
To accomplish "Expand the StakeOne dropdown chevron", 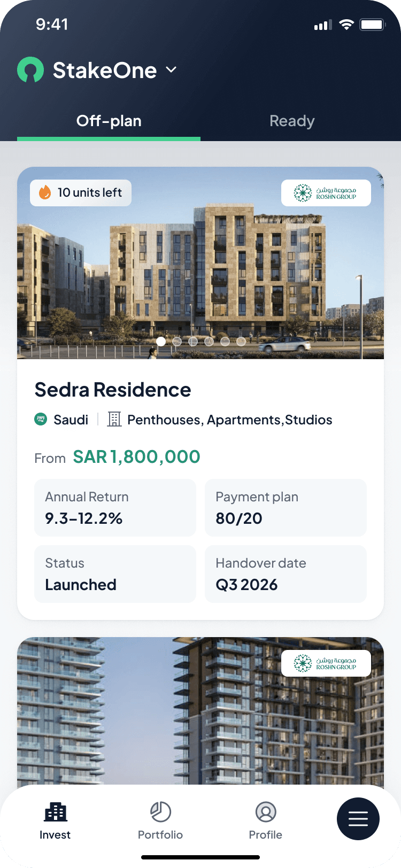I will [171, 70].
